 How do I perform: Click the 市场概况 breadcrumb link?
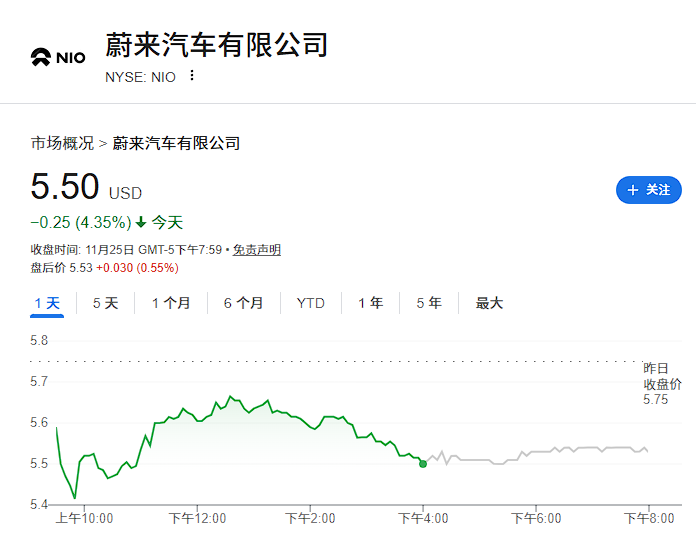(x=62, y=143)
